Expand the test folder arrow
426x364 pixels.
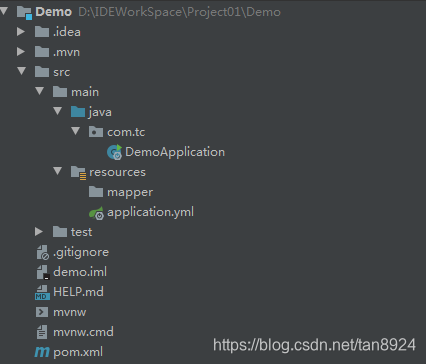pos(39,232)
